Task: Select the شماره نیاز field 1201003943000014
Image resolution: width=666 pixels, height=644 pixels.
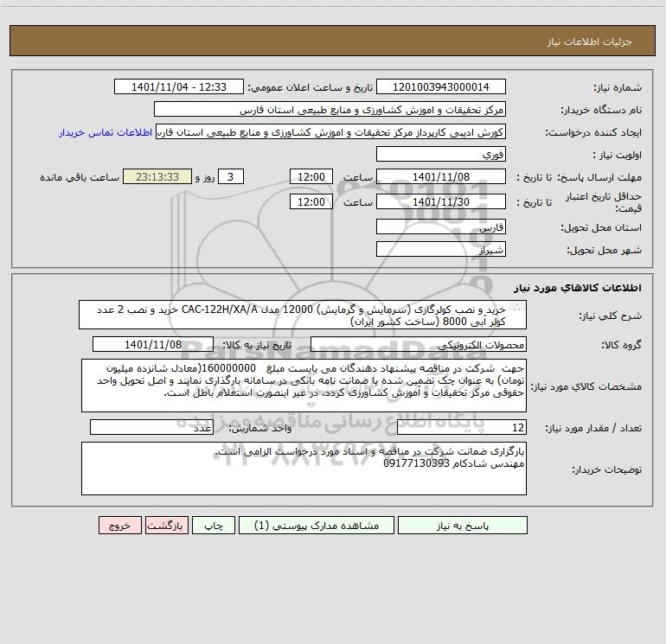Action: pyautogui.click(x=441, y=87)
